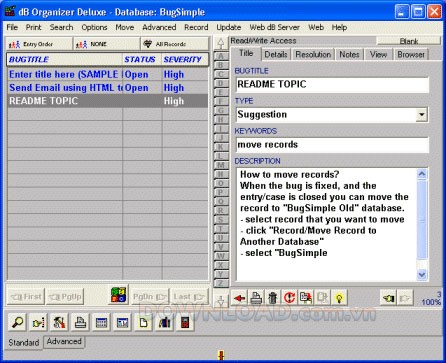Image resolution: width=446 pixels, height=363 pixels.
Task: Click the printer icon below the description
Action: click(x=256, y=298)
